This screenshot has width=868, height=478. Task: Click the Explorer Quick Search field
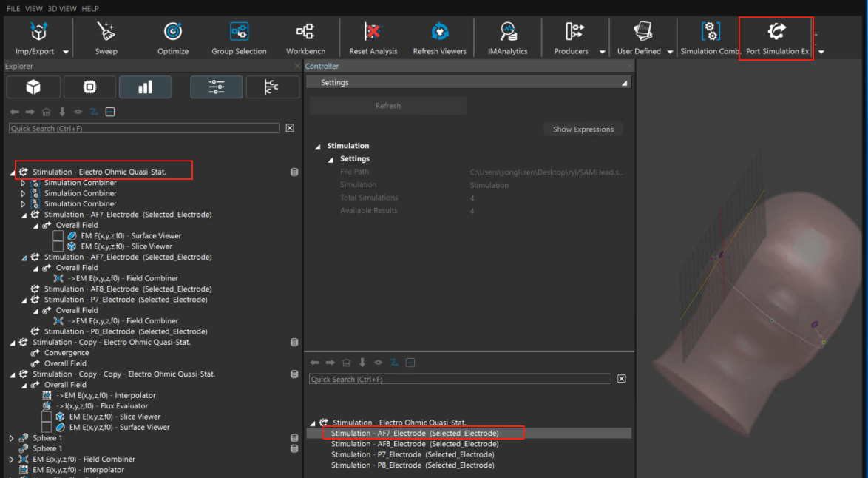point(144,129)
